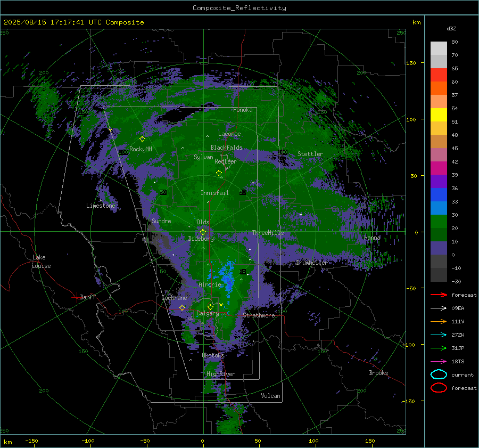Image resolution: width=479 pixels, height=448 pixels.
Task: Click the yellow diamond marker above Calgary
Action: coord(210,307)
